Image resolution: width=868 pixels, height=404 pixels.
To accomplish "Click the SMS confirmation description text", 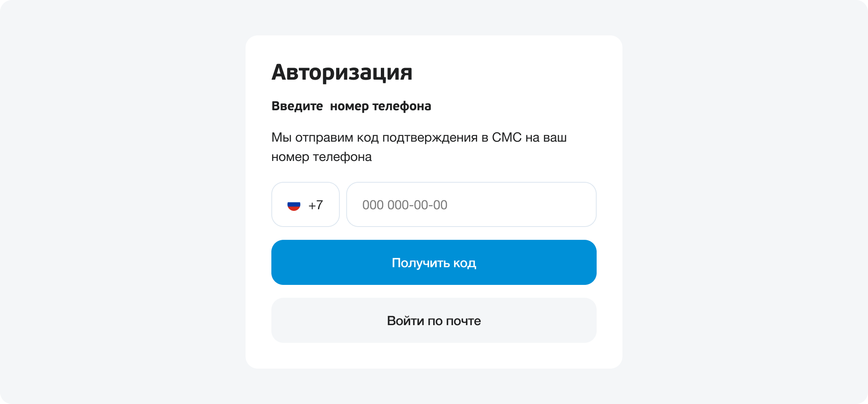I will [419, 147].
